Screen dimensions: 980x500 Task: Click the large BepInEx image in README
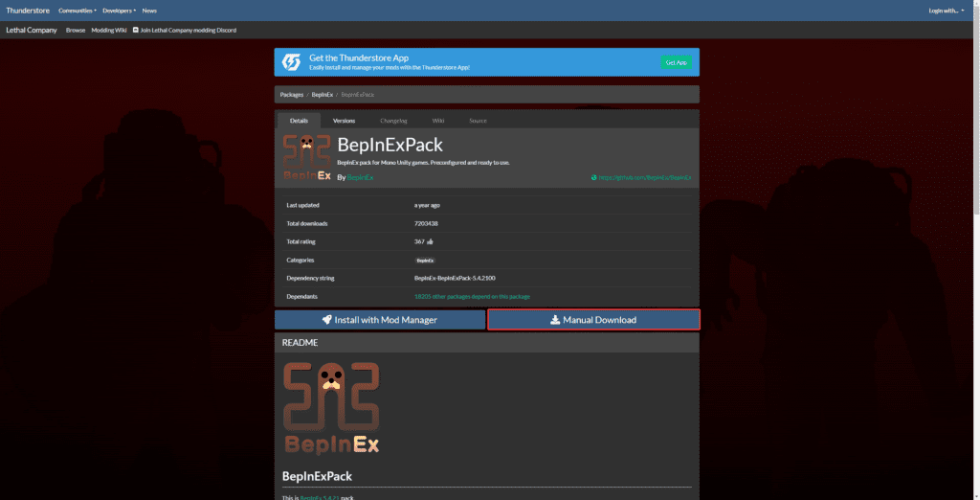coord(332,407)
